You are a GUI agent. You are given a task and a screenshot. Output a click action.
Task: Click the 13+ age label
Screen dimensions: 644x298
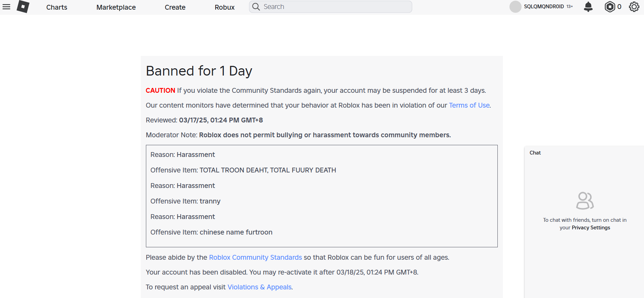tap(569, 7)
